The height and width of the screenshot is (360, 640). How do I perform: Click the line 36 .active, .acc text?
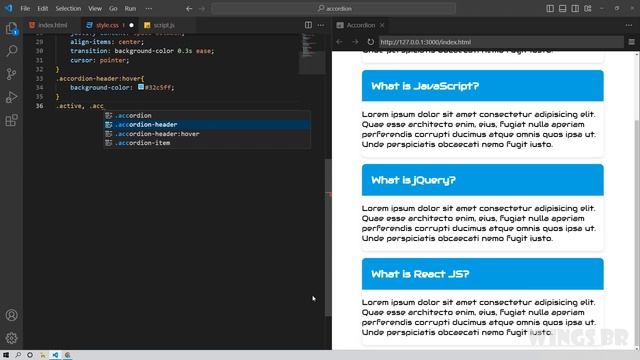point(80,106)
